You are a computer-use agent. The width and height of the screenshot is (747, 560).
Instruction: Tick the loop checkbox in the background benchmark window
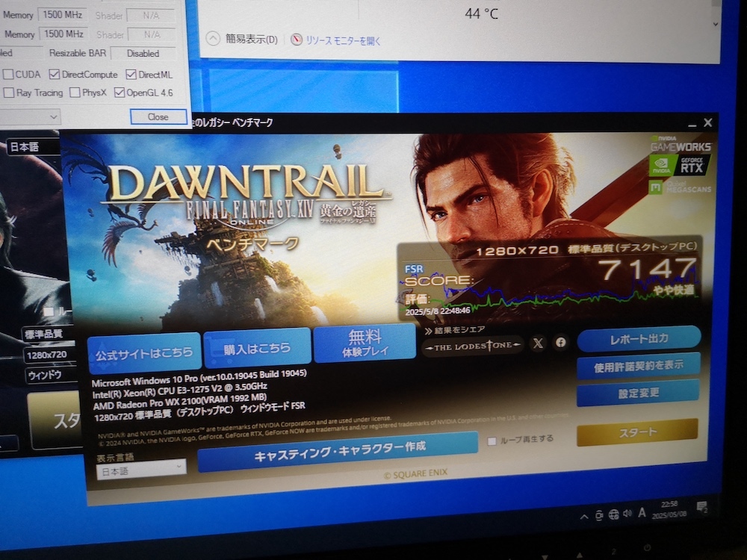coord(49,312)
